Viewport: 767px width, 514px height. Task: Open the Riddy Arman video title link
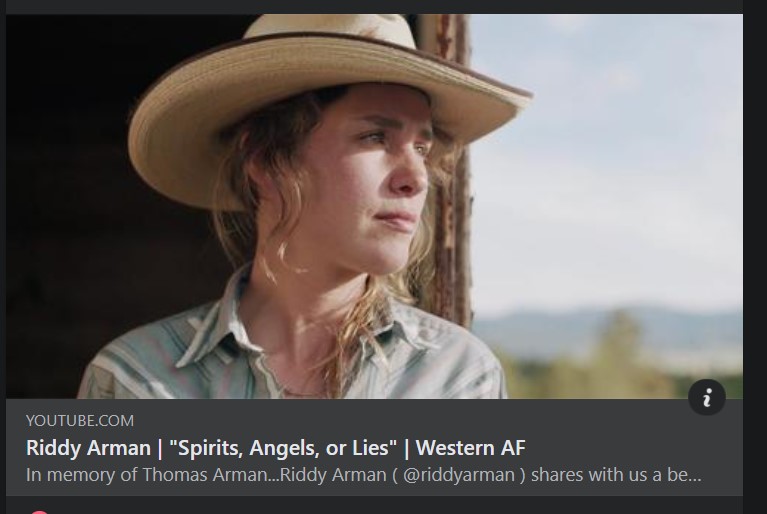(276, 448)
